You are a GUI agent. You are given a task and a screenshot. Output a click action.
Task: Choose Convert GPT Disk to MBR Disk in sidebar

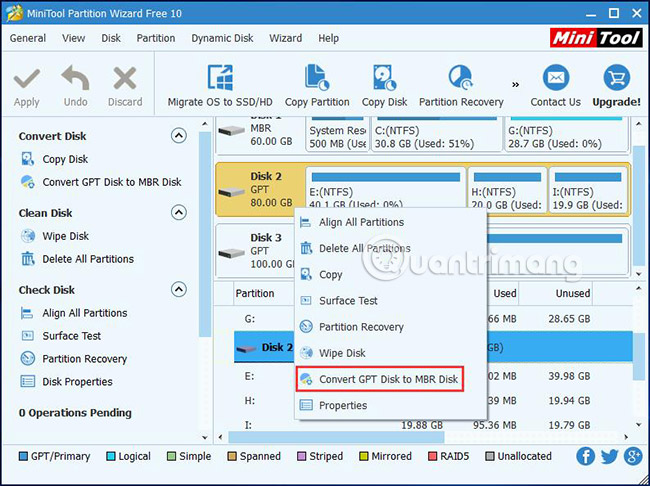[x=112, y=182]
